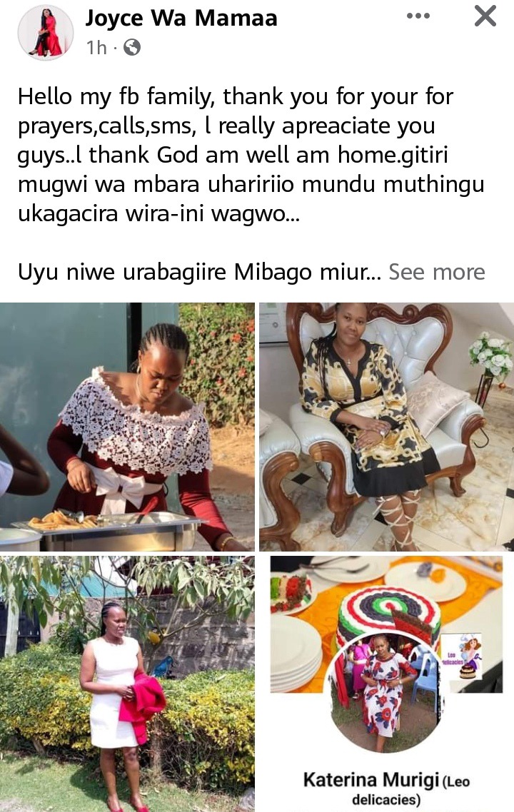Click the 1h post timestamp

tap(96, 48)
